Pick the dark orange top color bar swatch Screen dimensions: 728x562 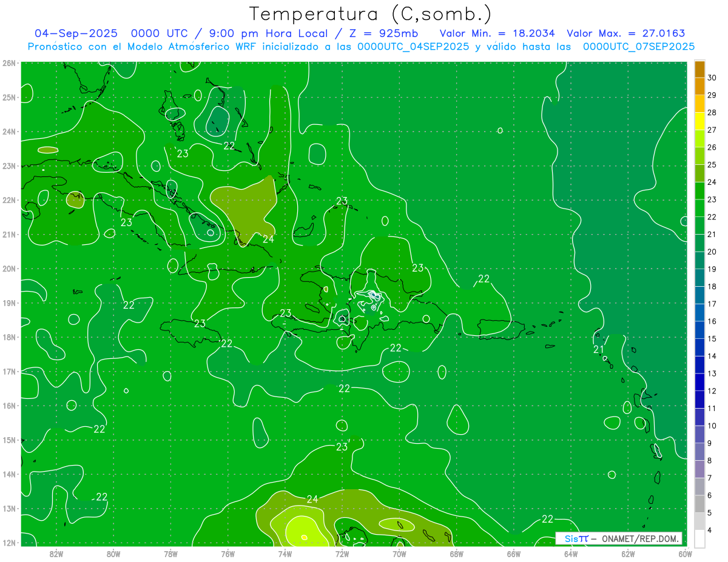pos(699,69)
